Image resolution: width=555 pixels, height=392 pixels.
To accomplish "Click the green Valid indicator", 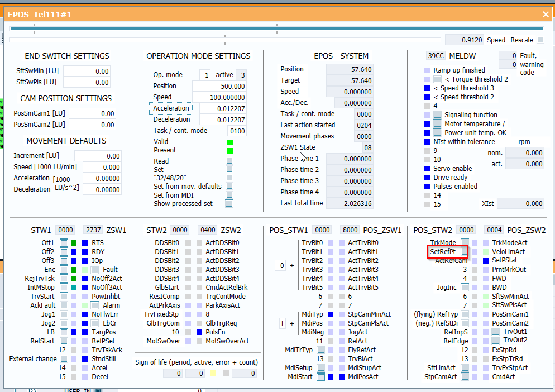I will (230, 142).
